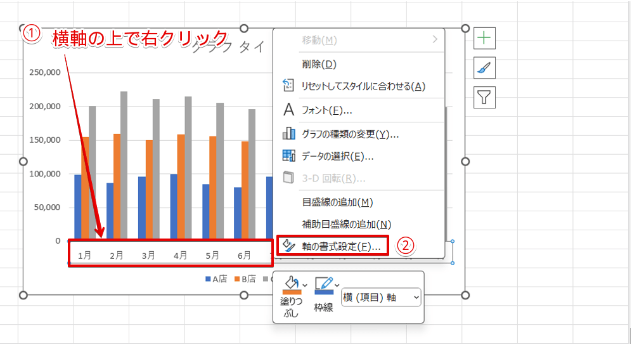Click the 4月 axis label
Screen dimensions: 644x347
[x=180, y=256]
